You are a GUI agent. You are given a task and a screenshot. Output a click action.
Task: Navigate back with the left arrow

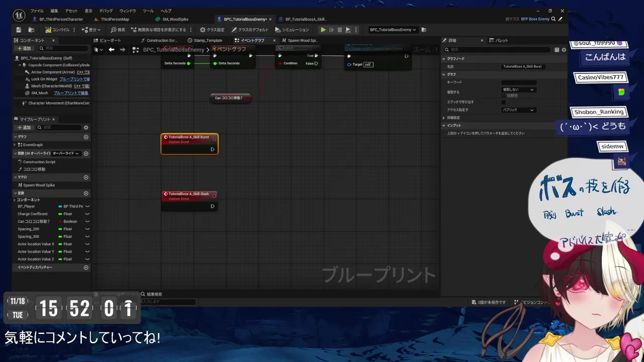[x=111, y=49]
